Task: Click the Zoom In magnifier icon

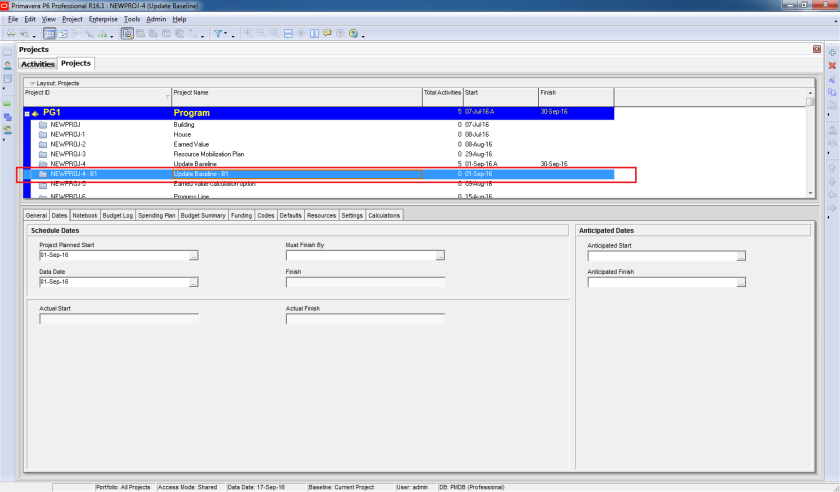Action: pos(248,34)
